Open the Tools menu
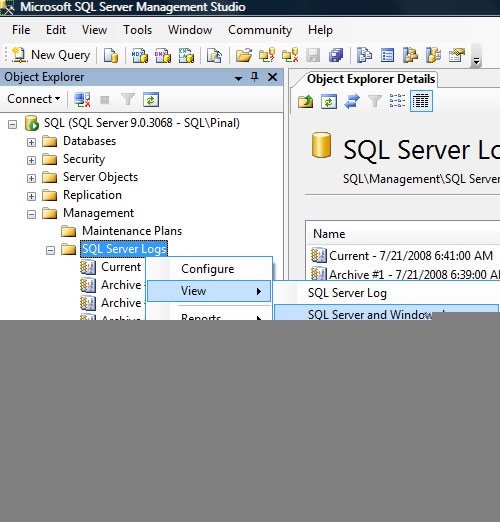 point(137,30)
